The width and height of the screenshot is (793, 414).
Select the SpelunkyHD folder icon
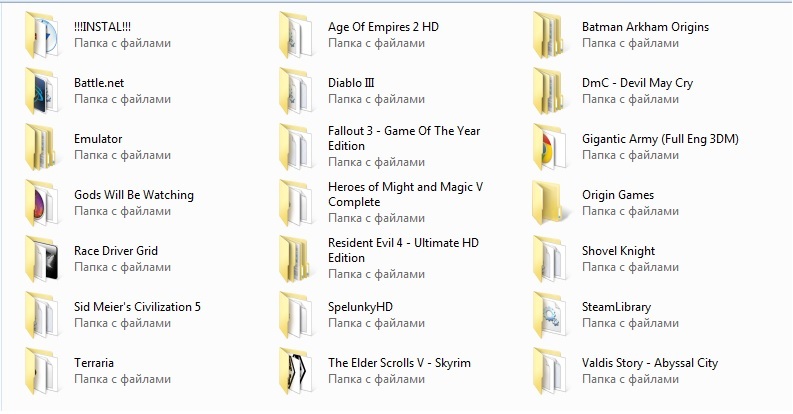click(x=296, y=315)
